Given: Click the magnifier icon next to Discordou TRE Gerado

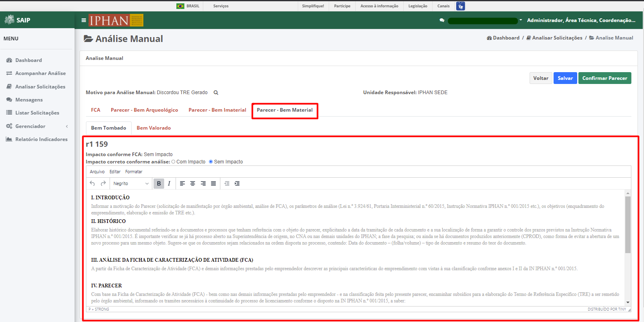Looking at the screenshot, I should coord(216,93).
